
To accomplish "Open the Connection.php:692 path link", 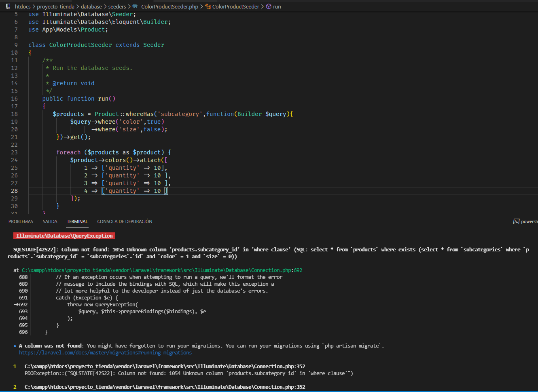I will tap(162, 270).
